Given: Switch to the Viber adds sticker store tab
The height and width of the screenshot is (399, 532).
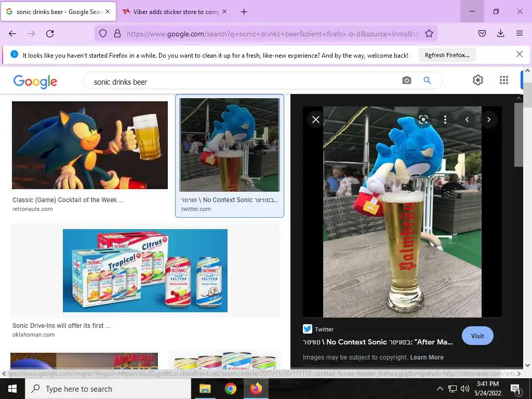Looking at the screenshot, I should (x=175, y=12).
